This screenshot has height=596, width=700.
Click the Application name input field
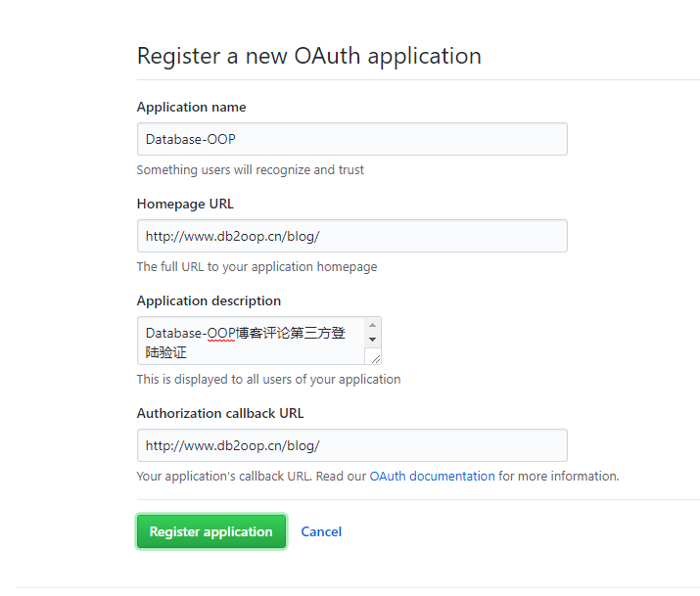351,139
